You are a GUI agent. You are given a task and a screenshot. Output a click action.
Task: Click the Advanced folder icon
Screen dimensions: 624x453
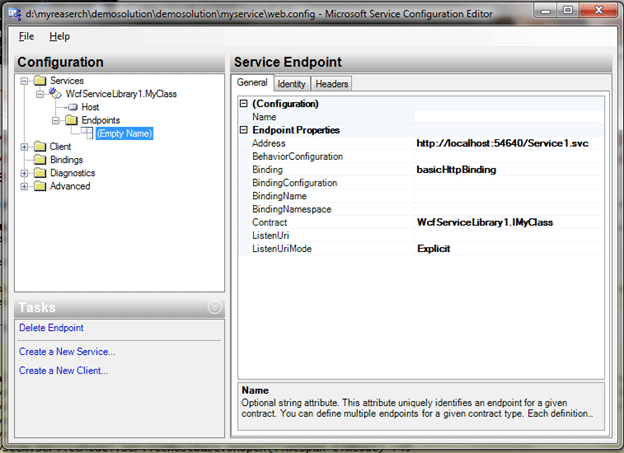[x=40, y=186]
